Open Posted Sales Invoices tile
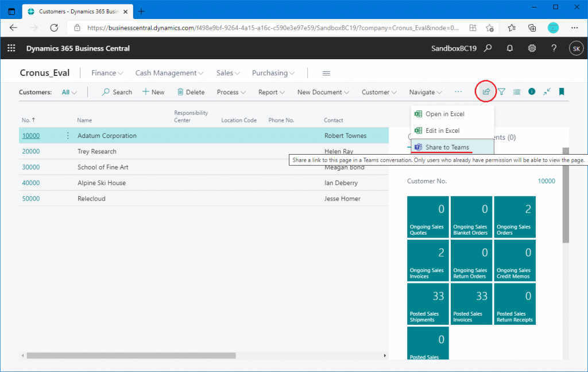 (471, 304)
